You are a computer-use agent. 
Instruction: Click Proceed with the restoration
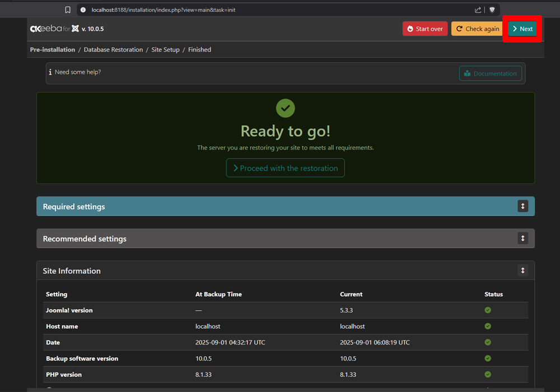click(x=286, y=168)
